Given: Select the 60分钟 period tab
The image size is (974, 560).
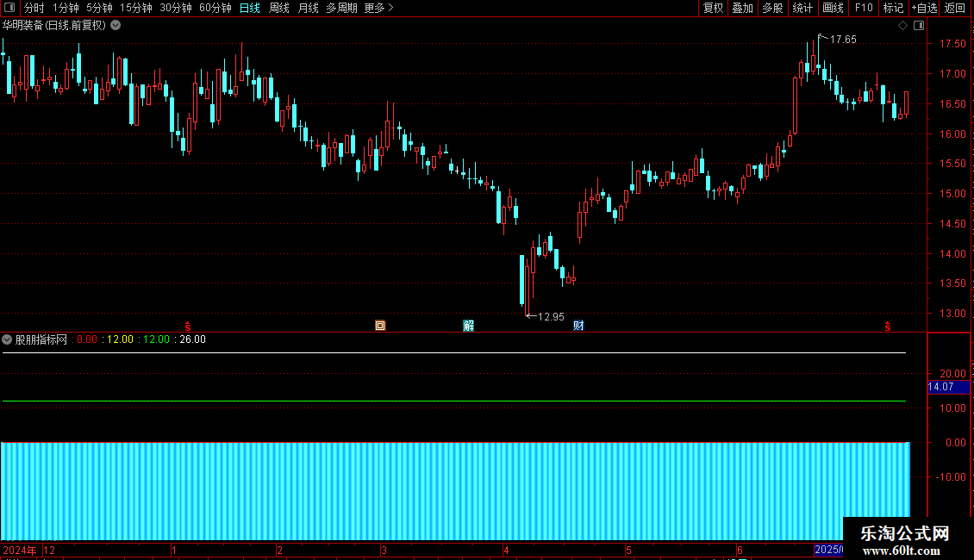Looking at the screenshot, I should point(215,8).
